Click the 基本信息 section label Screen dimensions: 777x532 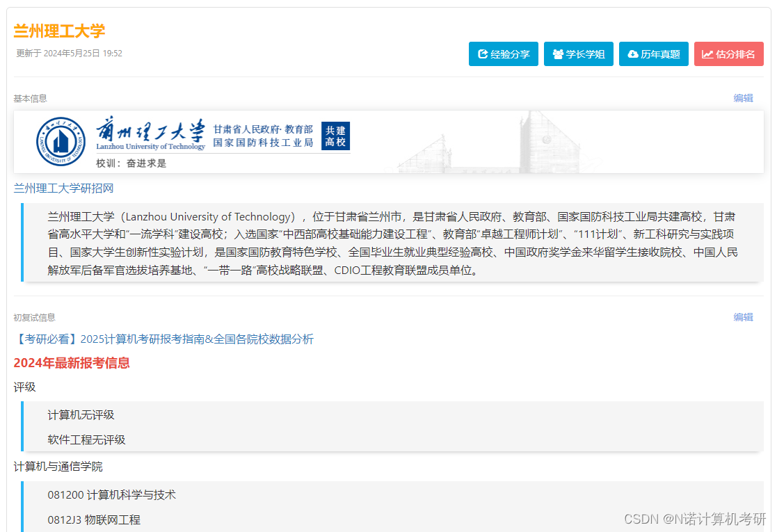point(30,99)
